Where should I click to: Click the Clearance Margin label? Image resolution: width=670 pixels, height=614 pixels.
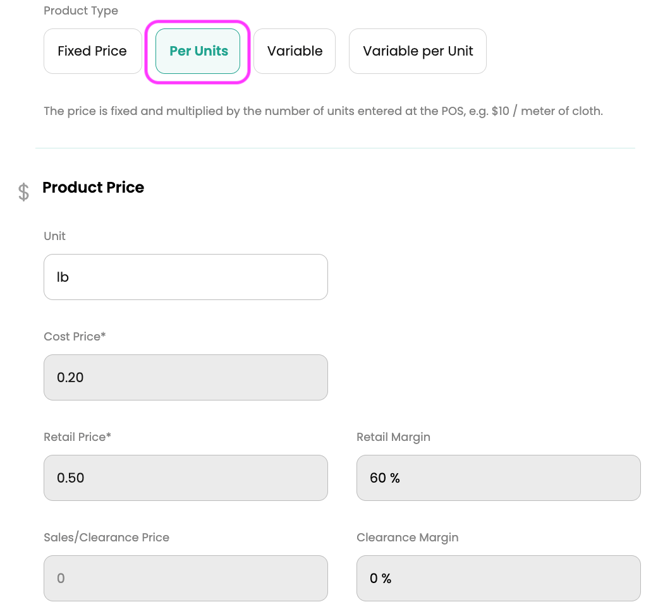click(407, 537)
